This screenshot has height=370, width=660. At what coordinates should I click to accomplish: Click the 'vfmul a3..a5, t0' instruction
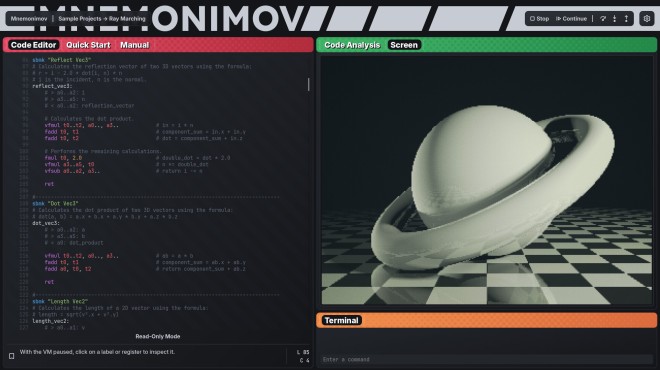69,164
